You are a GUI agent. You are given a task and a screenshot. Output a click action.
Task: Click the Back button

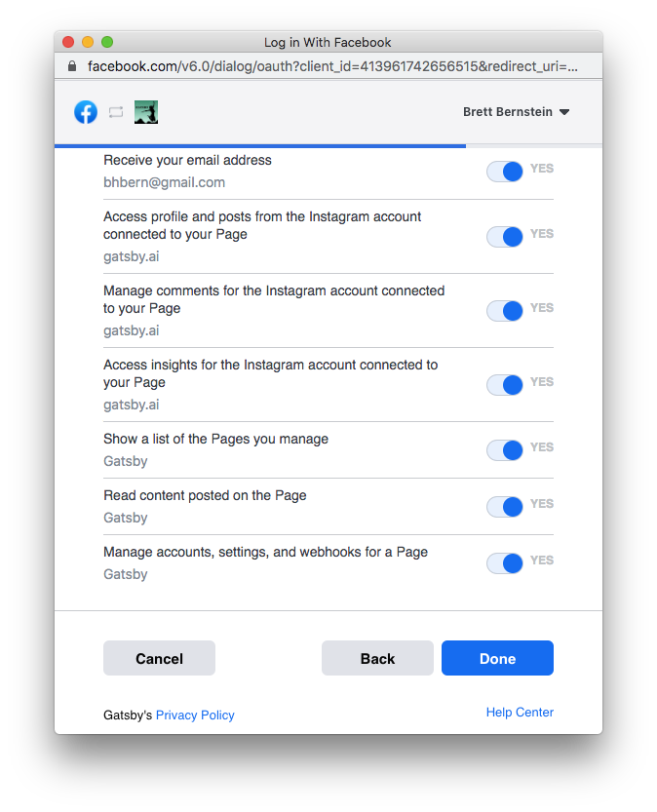pos(377,658)
